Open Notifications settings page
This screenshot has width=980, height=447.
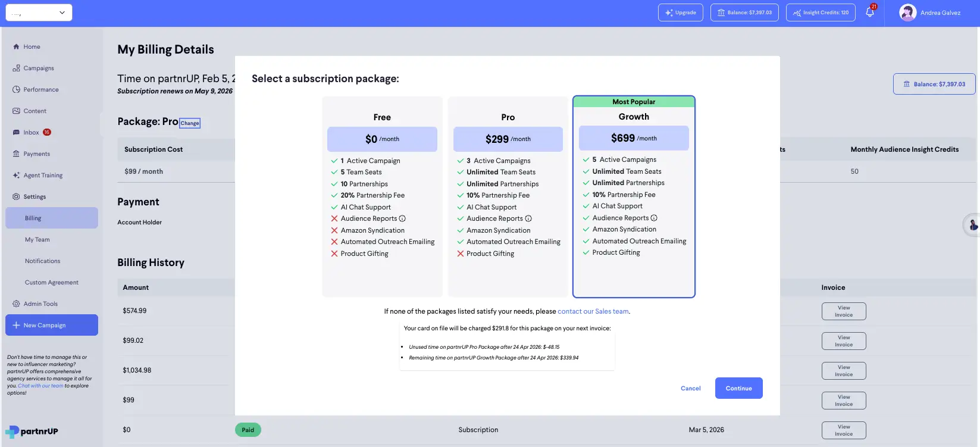click(x=42, y=261)
